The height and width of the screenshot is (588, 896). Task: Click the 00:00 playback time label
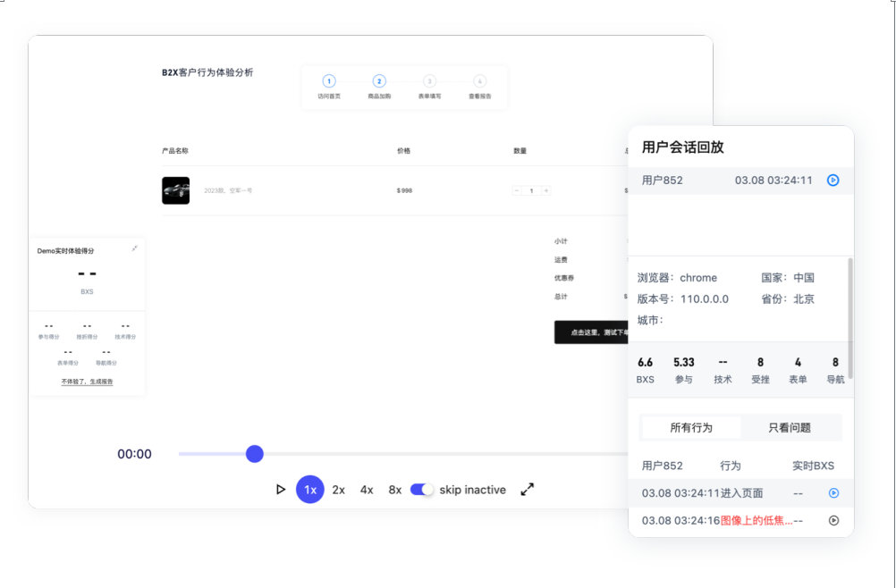point(134,454)
